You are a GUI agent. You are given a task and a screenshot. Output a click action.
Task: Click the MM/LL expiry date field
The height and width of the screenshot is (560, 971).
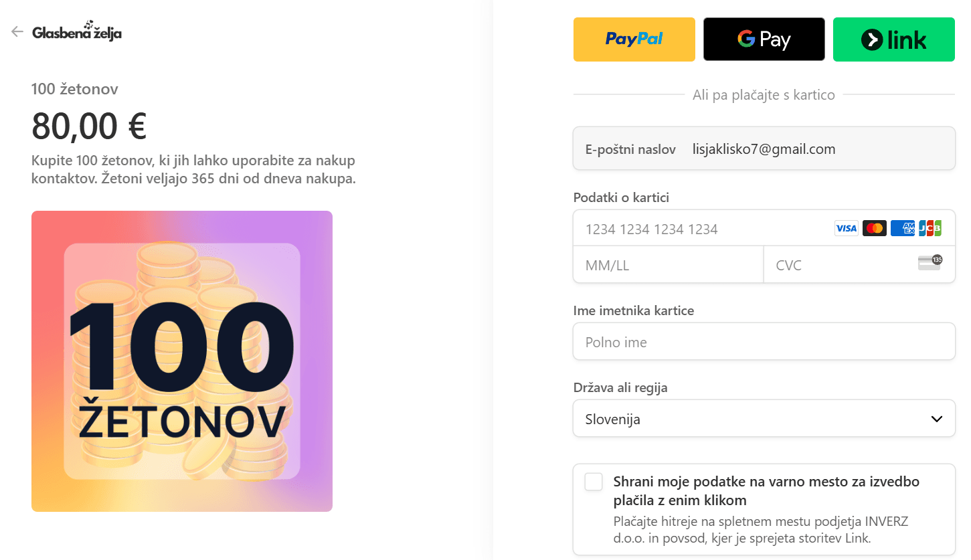(x=668, y=265)
